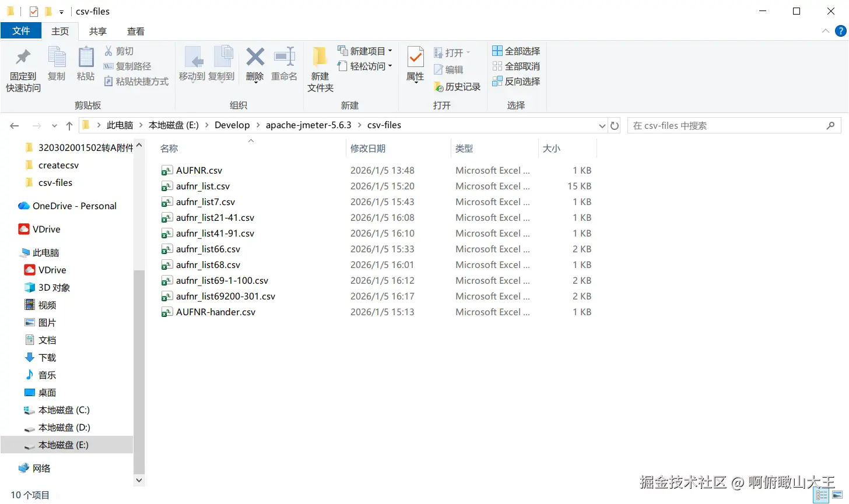
Task: Open the Quick Access Toolbar customize arrow
Action: 61,12
